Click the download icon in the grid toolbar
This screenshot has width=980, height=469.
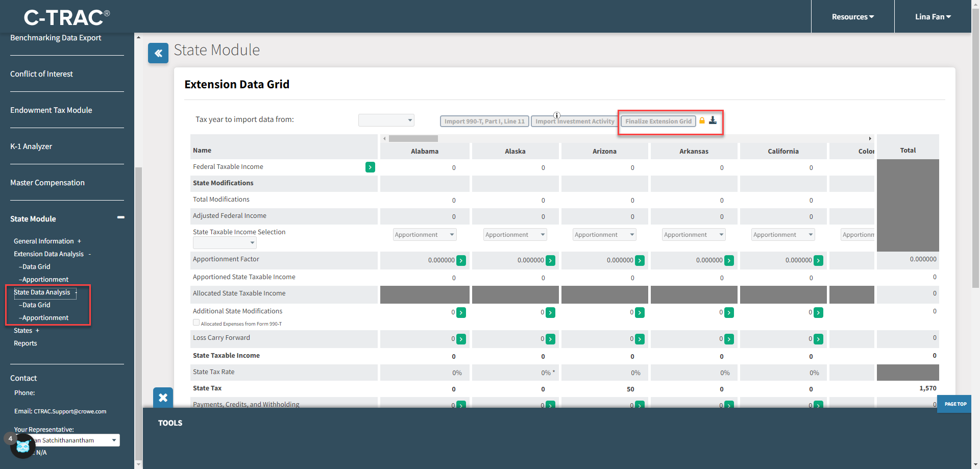(x=713, y=120)
